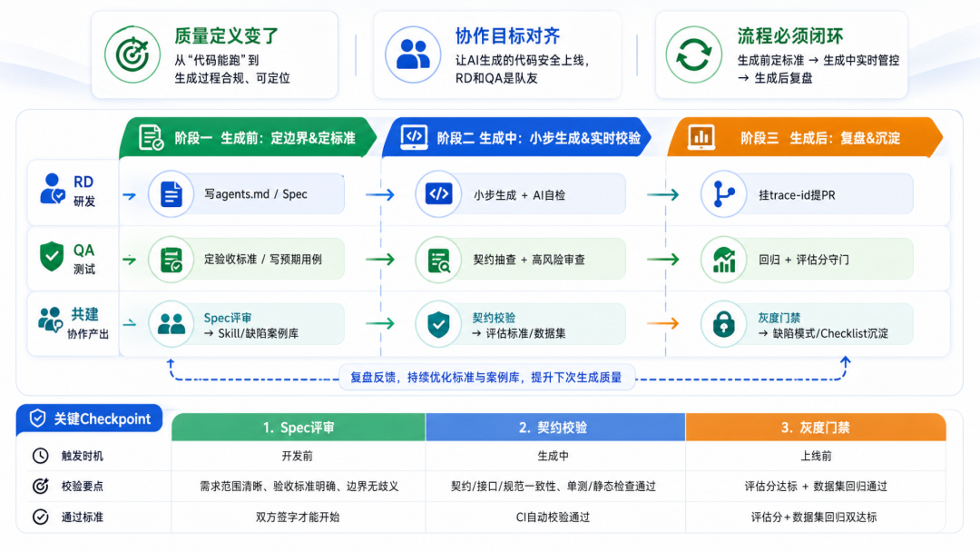Click the 双方签字才能开始 cell
This screenshot has width=980, height=552.
298,517
